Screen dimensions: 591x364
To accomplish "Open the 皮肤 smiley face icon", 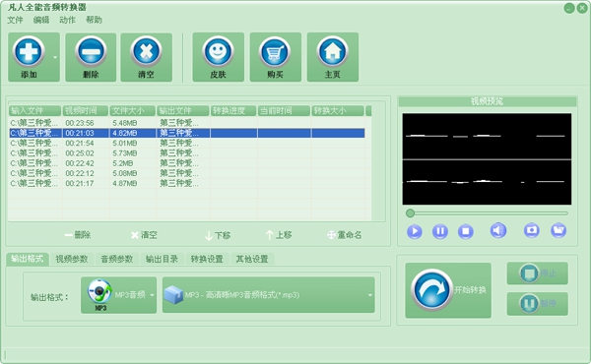I will click(218, 51).
